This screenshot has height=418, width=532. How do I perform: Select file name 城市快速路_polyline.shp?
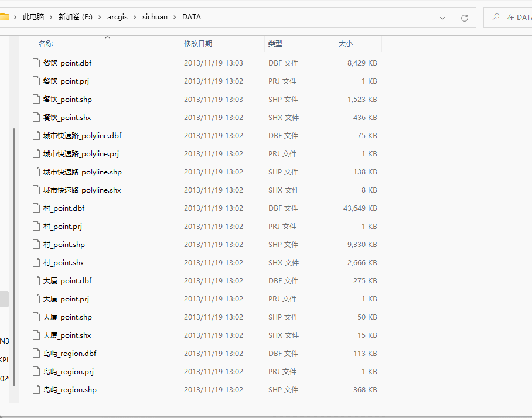83,172
